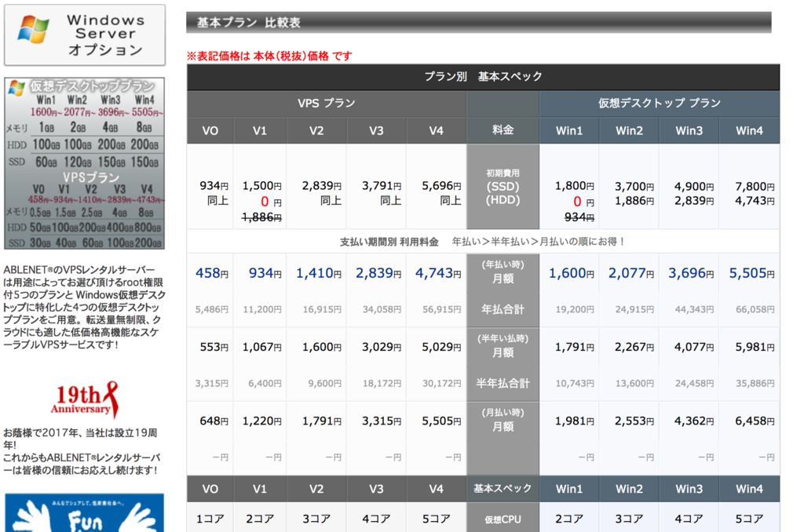804x532 pixels.
Task: Click the V2 yearly price 1,410円
Action: click(x=319, y=273)
